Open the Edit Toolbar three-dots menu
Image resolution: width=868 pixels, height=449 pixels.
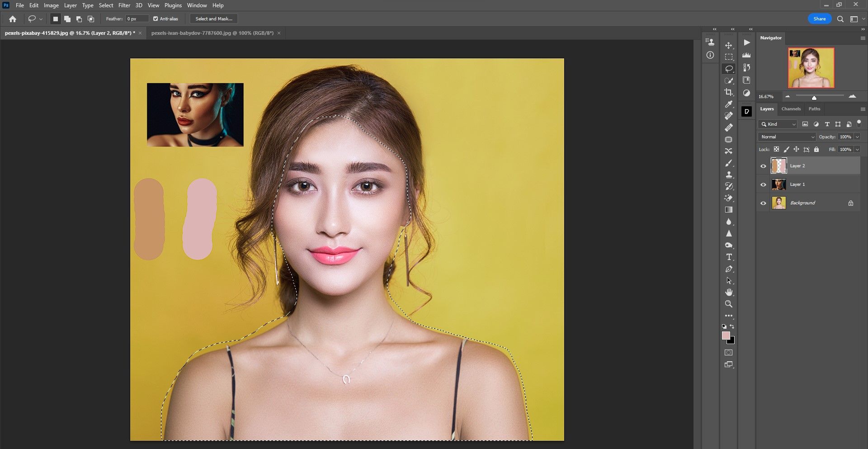tap(728, 316)
